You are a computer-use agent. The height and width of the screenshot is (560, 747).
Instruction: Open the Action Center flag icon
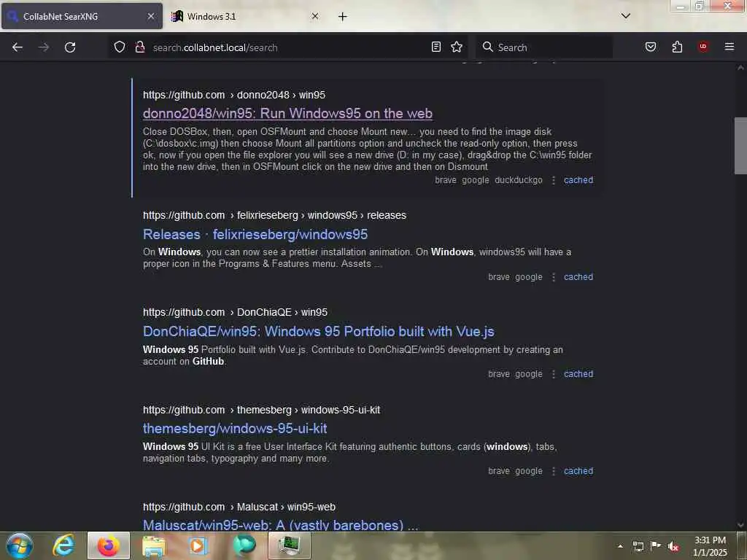[x=656, y=545]
